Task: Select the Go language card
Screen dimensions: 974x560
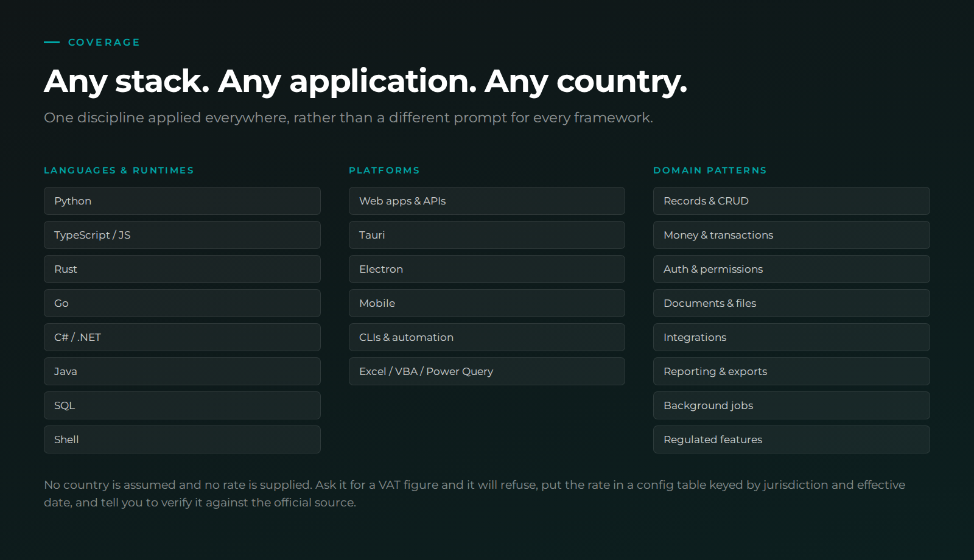Action: pyautogui.click(x=182, y=303)
